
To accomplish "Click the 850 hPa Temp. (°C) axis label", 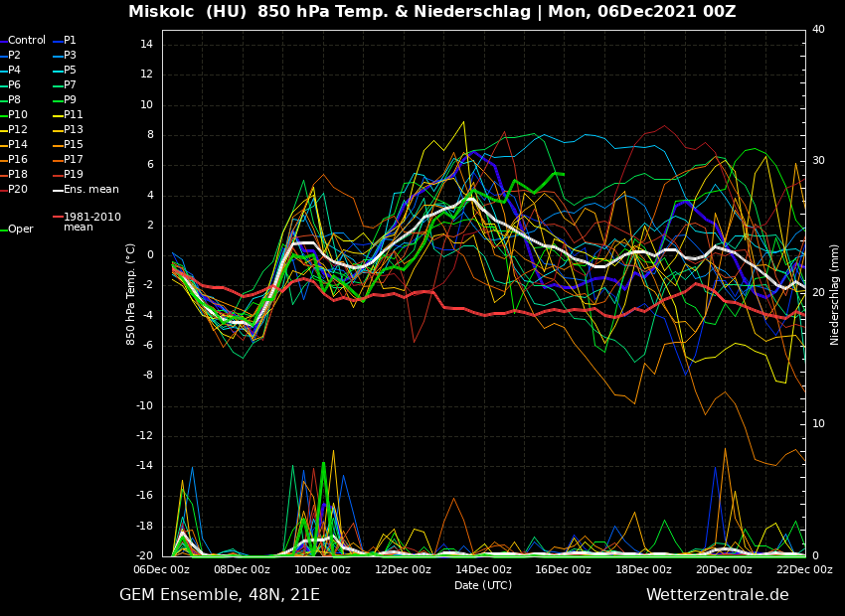I will [131, 293].
